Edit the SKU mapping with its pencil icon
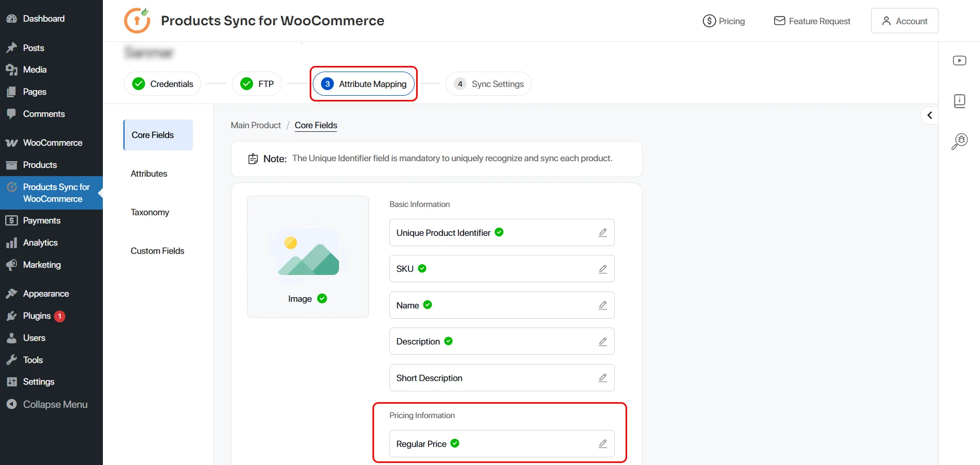 (602, 268)
